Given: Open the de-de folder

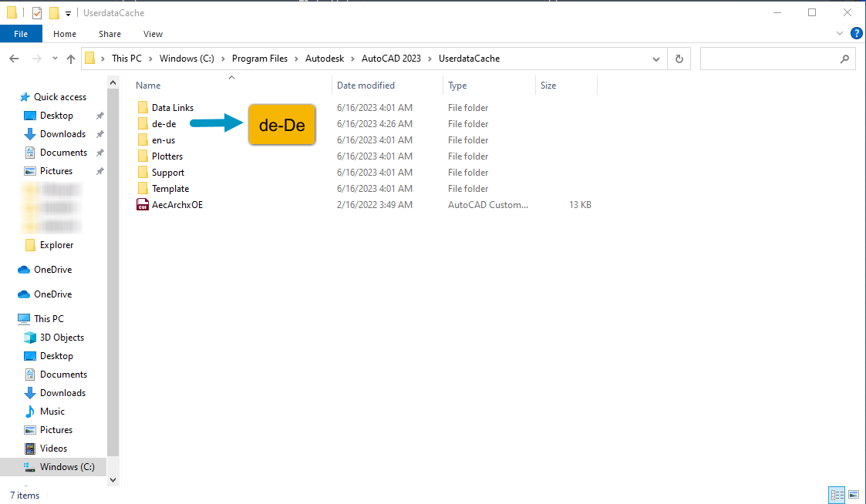Looking at the screenshot, I should 163,123.
